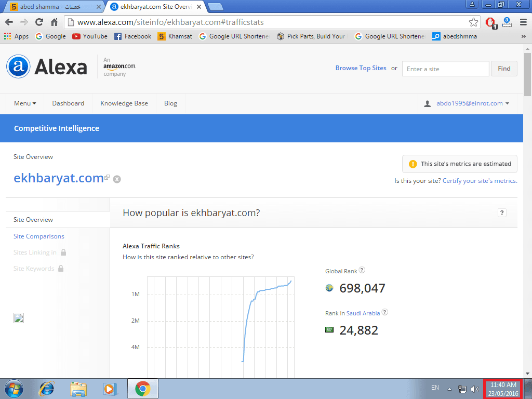Open the Alexa toolbar extension icon

coord(507,22)
